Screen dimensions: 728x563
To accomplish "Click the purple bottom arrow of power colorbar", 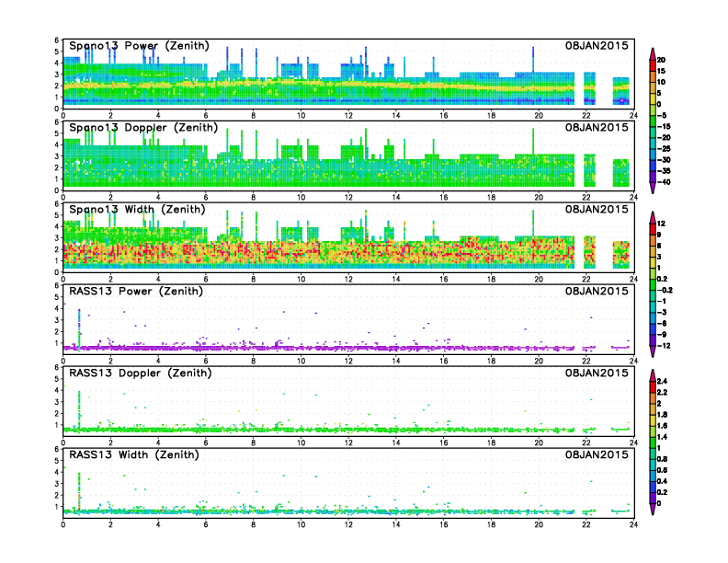I will [653, 188].
